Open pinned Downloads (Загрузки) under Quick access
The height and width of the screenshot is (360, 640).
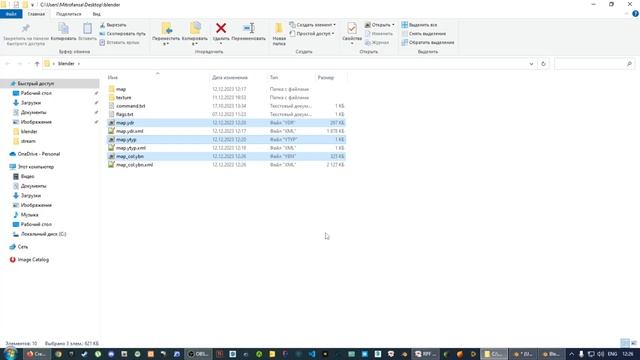point(31,103)
